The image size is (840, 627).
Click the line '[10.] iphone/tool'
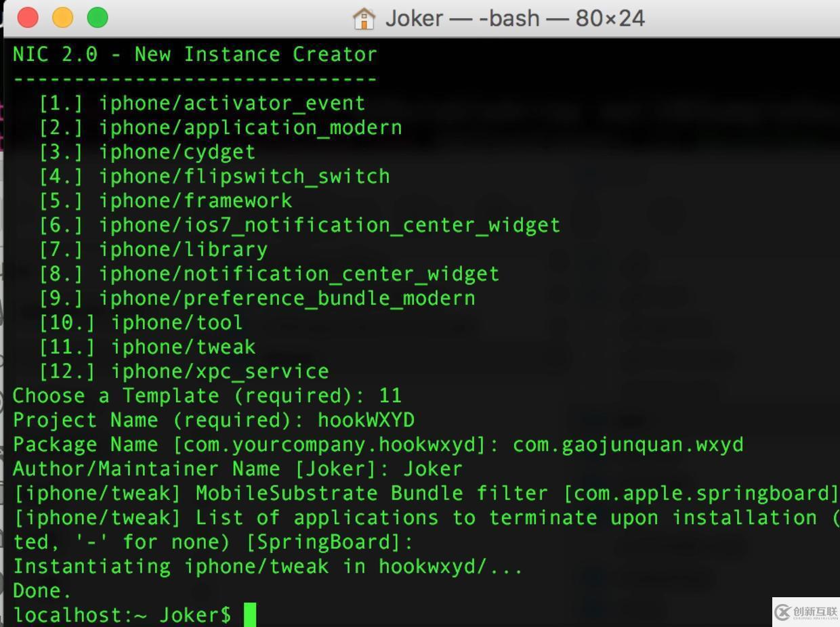(141, 322)
